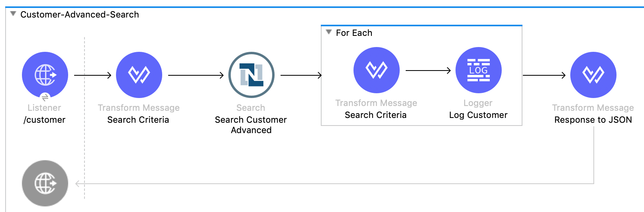Click the For Each scope title

tap(354, 33)
